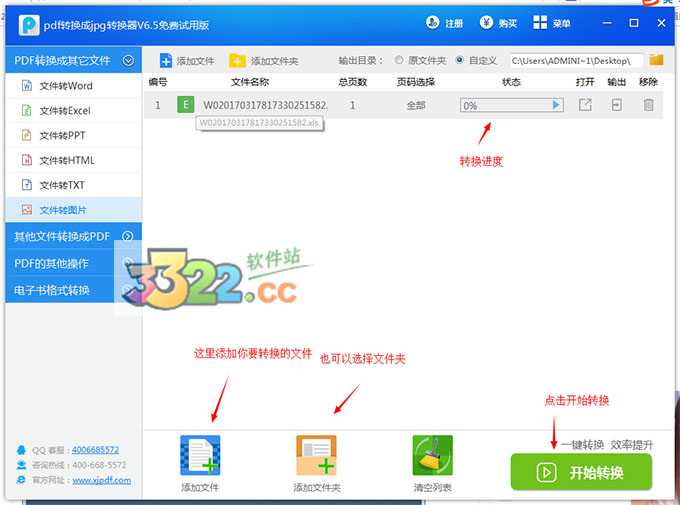Screen dimensions: 680x505
Task: Click the TXT icon beside 文件转TXT
Action: [27, 185]
